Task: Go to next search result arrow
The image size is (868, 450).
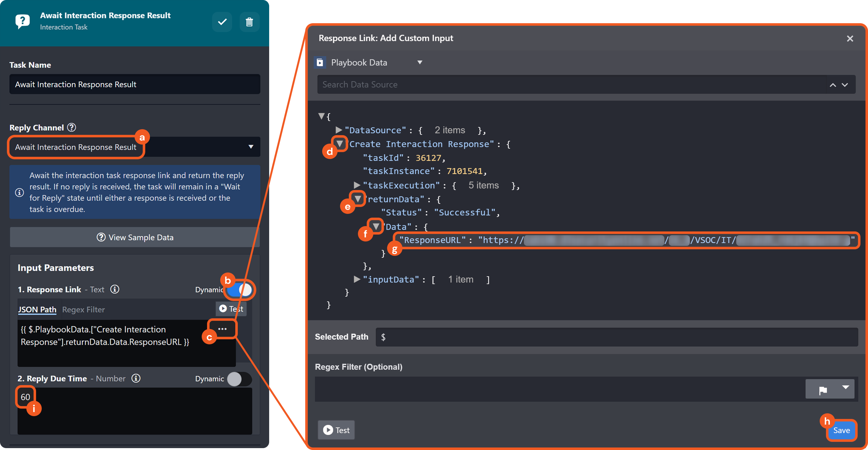Action: [x=845, y=85]
